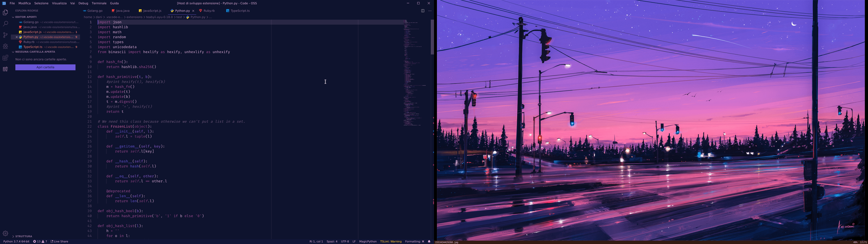Click the editor vertical scrollbar thumb
The height and width of the screenshot is (244, 868).
(432, 37)
